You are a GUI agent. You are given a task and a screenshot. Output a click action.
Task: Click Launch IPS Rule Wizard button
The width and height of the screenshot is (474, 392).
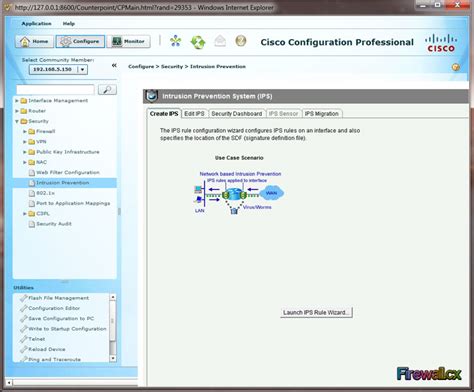pyautogui.click(x=316, y=313)
